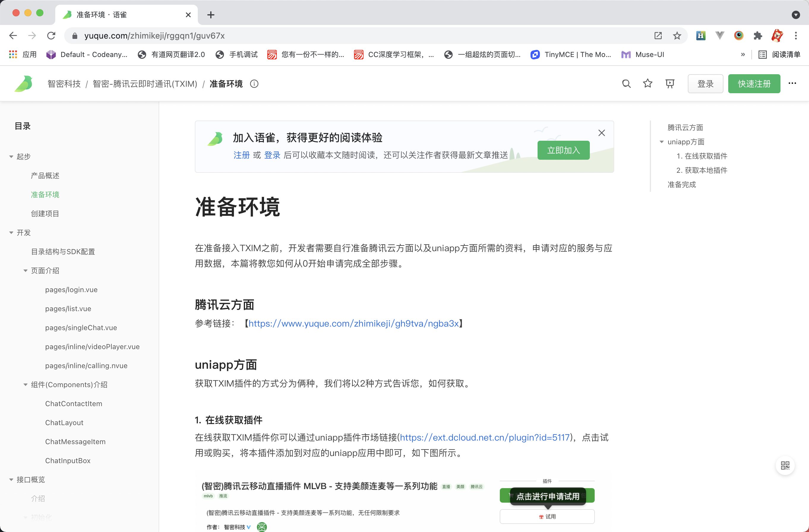Collapse the 组件(Components)介绍 subtree
This screenshot has width=809, height=532.
26,384
